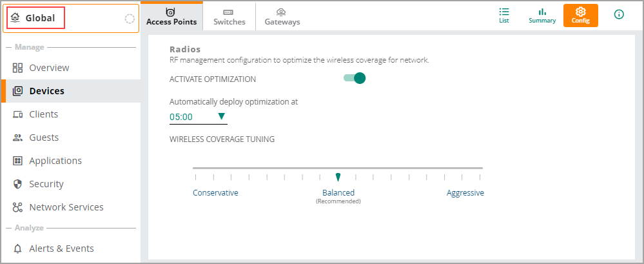The height and width of the screenshot is (264, 644).
Task: Switch to the Switches tab
Action: pos(229,16)
